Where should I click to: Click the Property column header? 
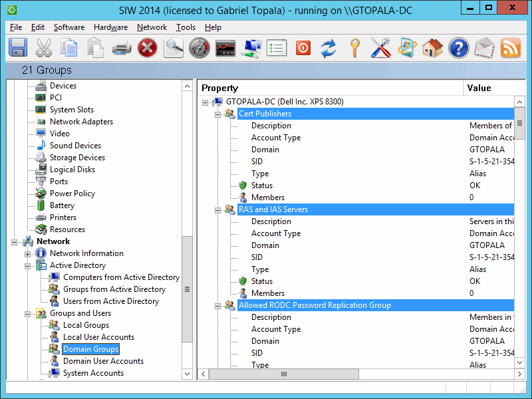[x=331, y=88]
